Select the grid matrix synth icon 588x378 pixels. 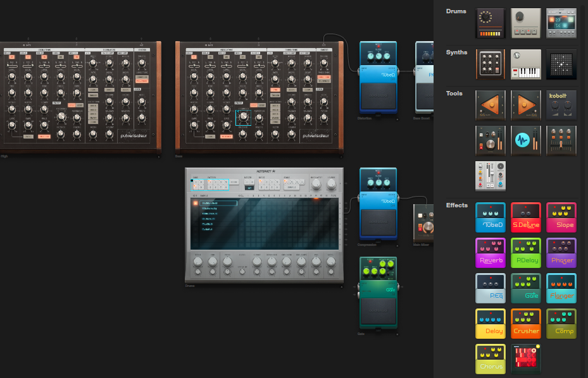[561, 64]
